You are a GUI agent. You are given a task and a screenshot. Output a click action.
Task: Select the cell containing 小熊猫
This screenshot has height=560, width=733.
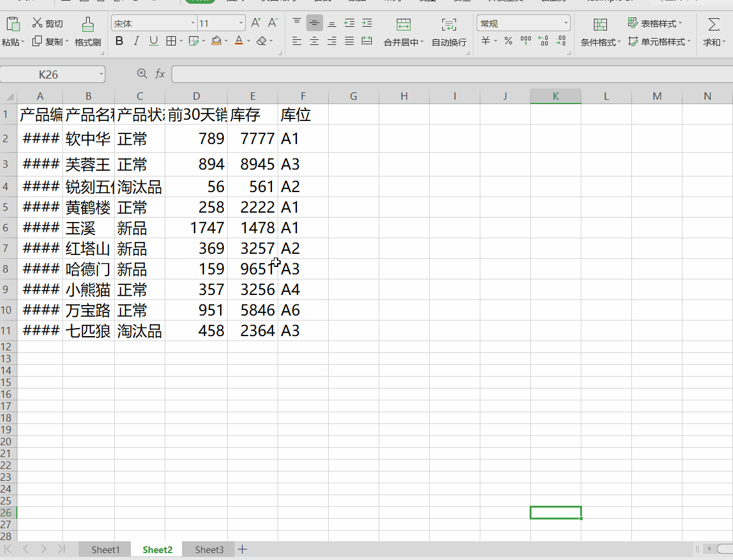pos(89,290)
